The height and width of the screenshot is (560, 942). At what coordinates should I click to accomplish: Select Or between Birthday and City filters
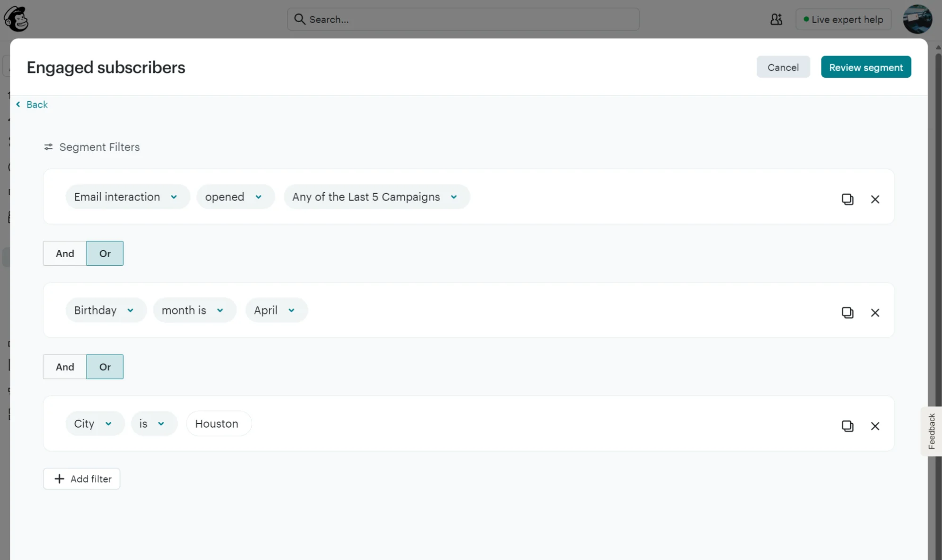[x=105, y=367]
